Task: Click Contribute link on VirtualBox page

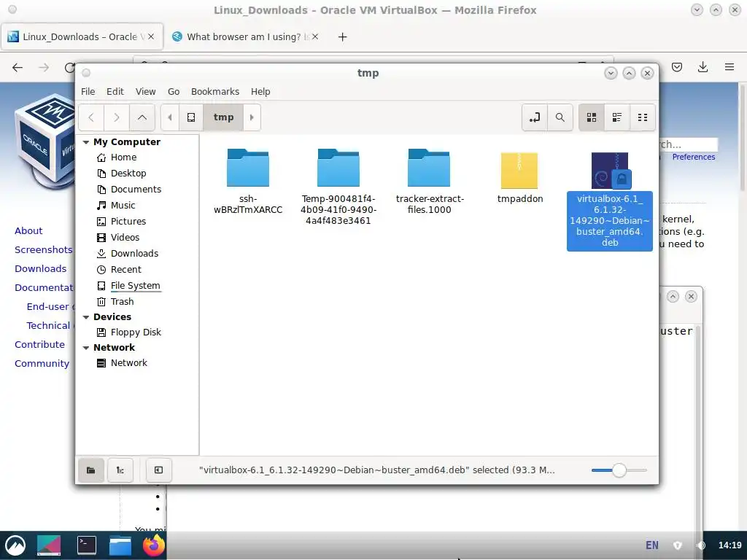Action: click(x=39, y=345)
